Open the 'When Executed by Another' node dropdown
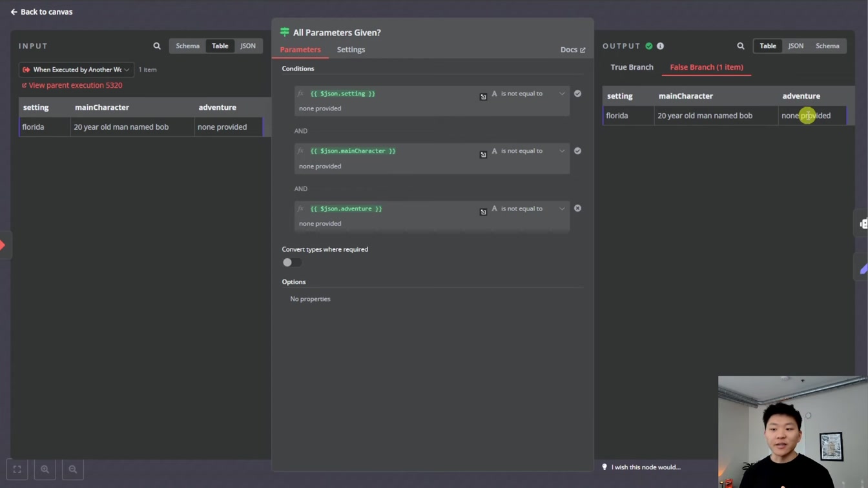Image resolution: width=868 pixels, height=488 pixels. click(x=76, y=70)
